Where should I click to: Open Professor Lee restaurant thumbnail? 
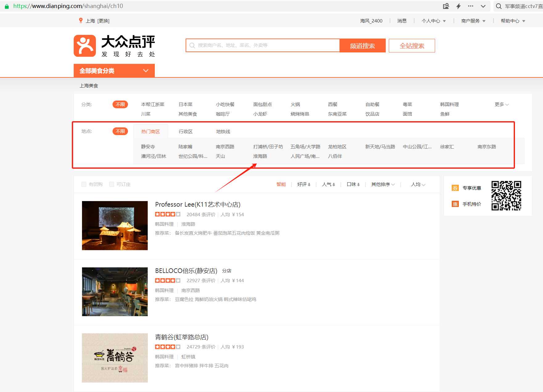[x=115, y=225]
